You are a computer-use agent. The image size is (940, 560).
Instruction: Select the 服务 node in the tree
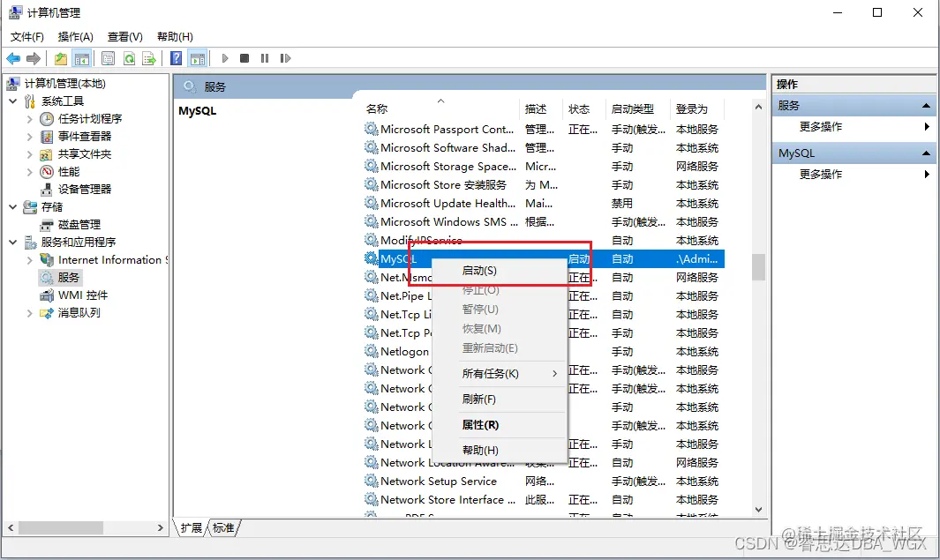click(68, 277)
